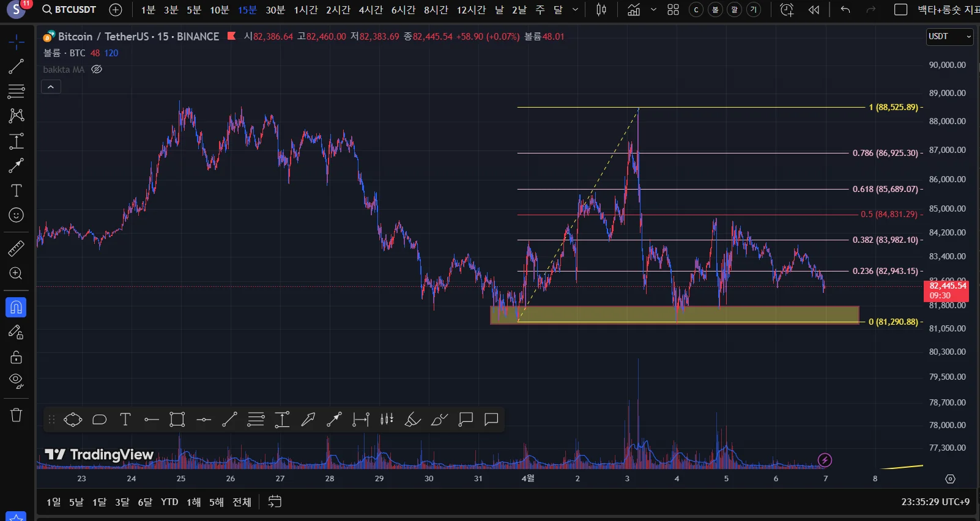Toggle lock all drawings tool

(17, 357)
